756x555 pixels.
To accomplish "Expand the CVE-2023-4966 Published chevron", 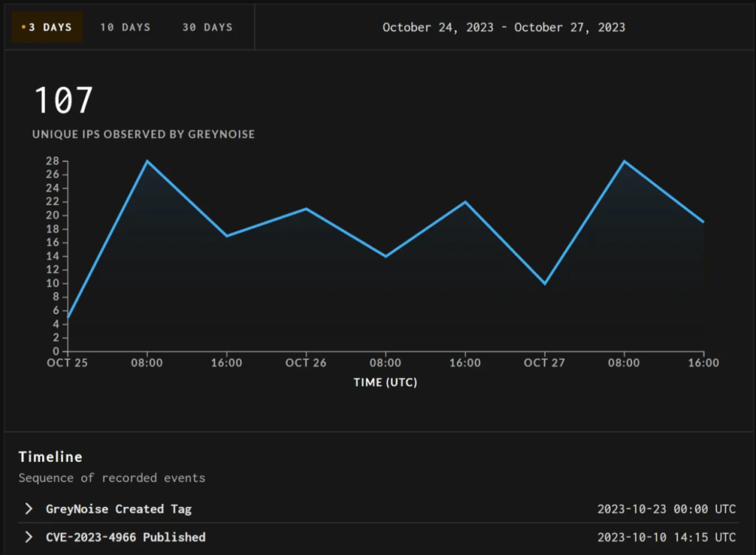I will click(x=29, y=537).
